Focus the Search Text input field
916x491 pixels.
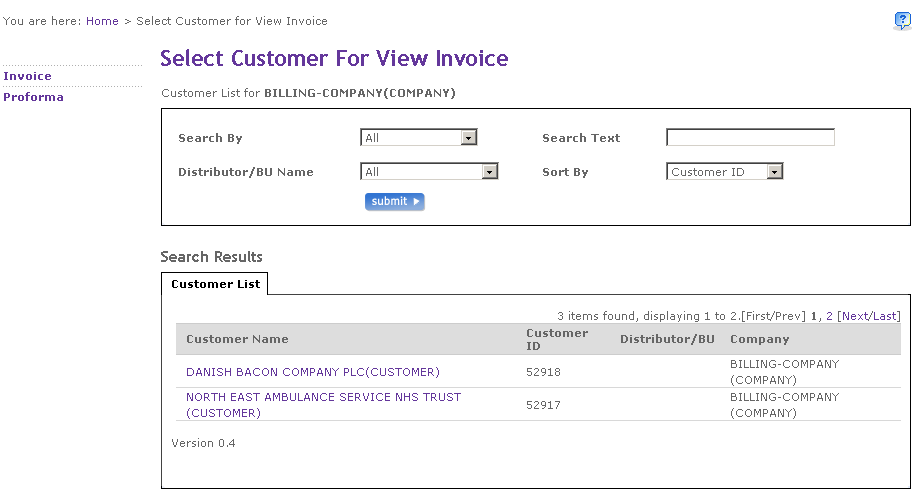[x=750, y=138]
